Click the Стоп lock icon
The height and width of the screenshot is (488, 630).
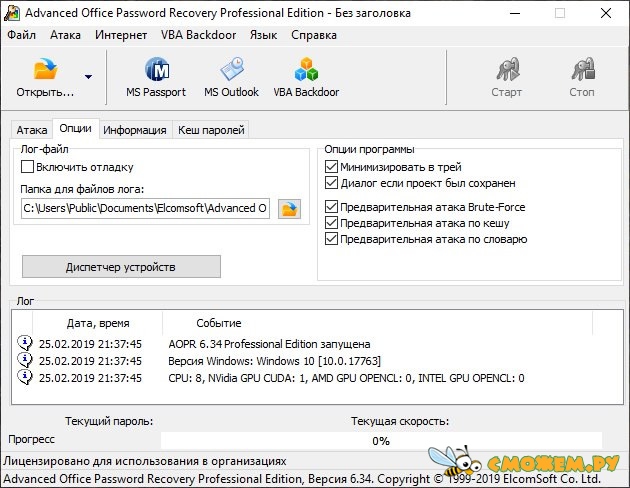(583, 69)
